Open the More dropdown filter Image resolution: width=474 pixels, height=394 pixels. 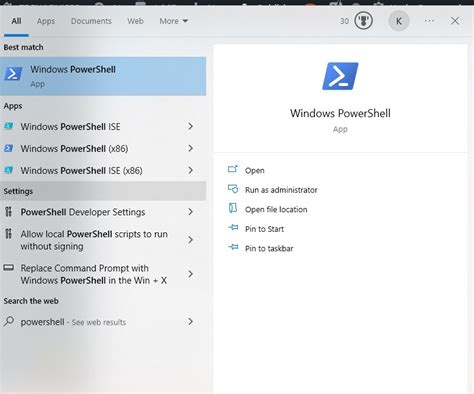(x=174, y=21)
